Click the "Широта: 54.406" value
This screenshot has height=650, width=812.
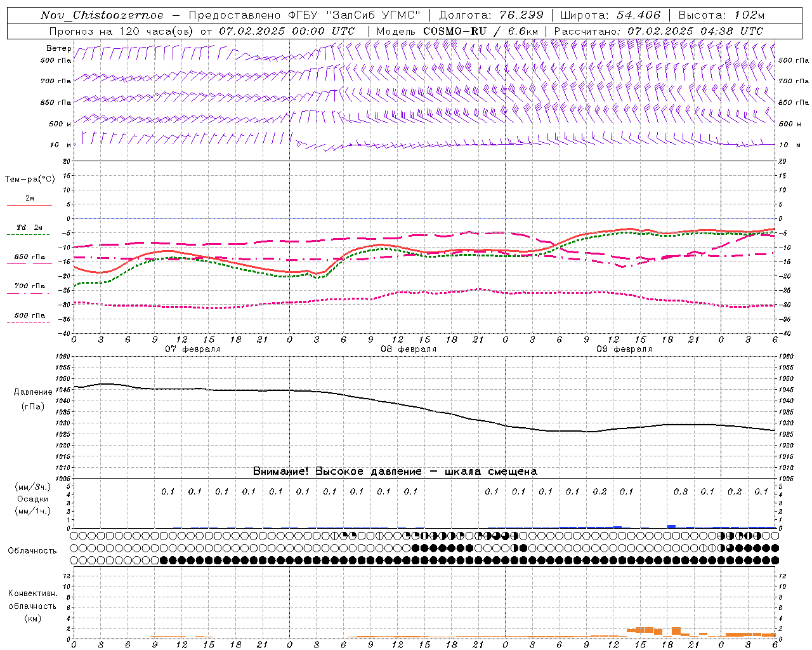[x=610, y=15]
